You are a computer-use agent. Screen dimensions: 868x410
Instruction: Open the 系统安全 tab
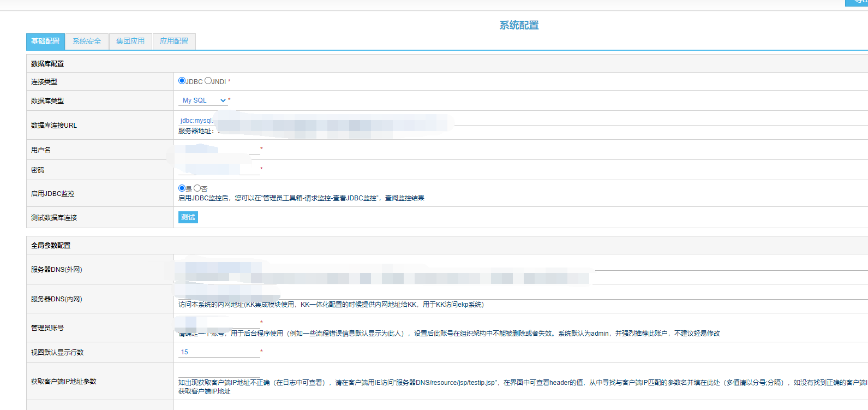point(87,41)
